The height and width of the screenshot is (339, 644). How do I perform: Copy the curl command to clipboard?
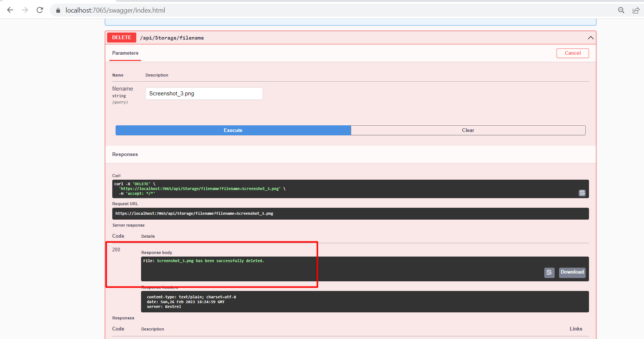click(x=582, y=193)
